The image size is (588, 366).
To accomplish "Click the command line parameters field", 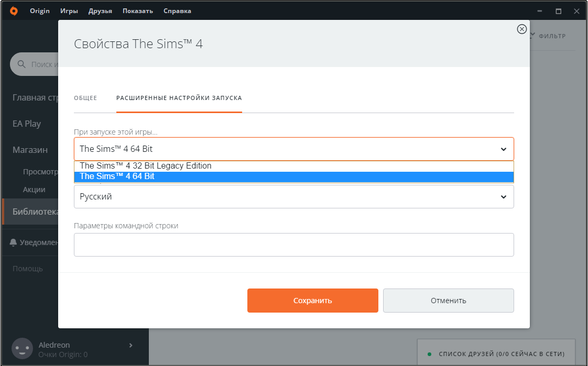I will click(x=293, y=245).
